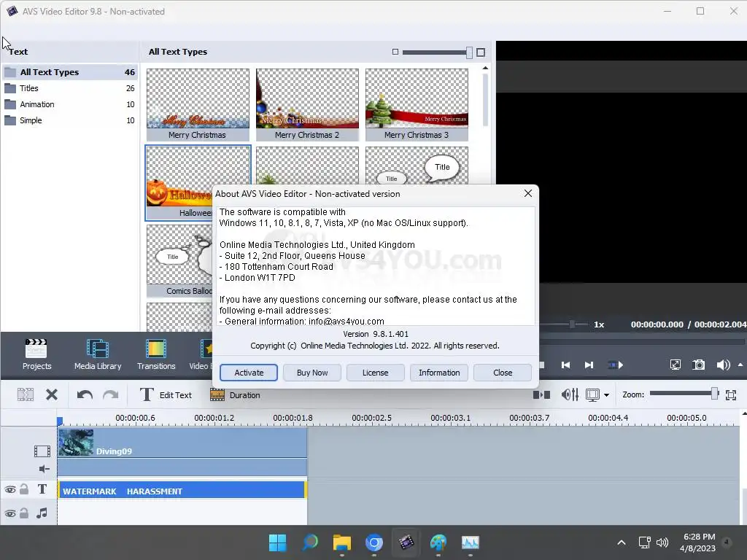Click the delete X icon in timeline toolbar
The width and height of the screenshot is (747, 560).
coord(52,394)
